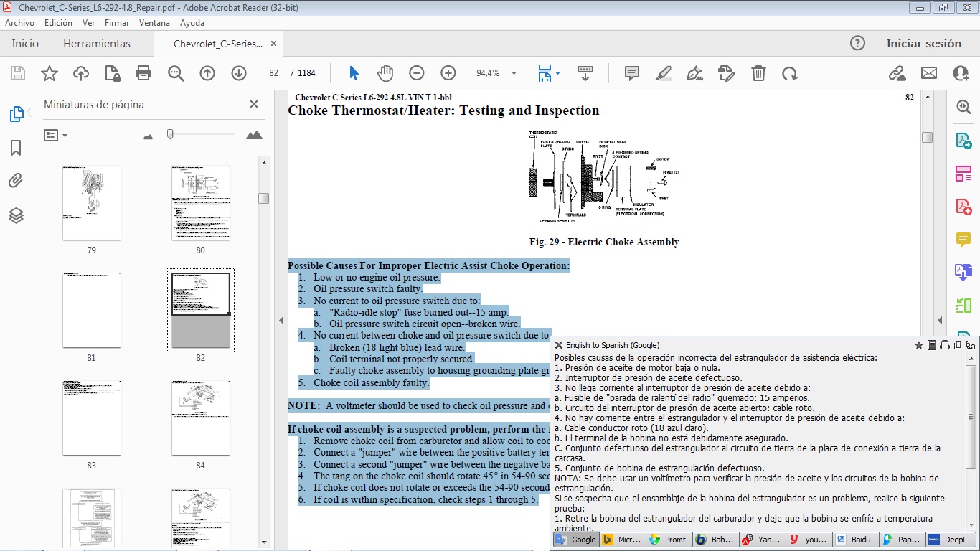Image resolution: width=980 pixels, height=551 pixels.
Task: Open the attachments paperclip panel
Action: (x=16, y=181)
